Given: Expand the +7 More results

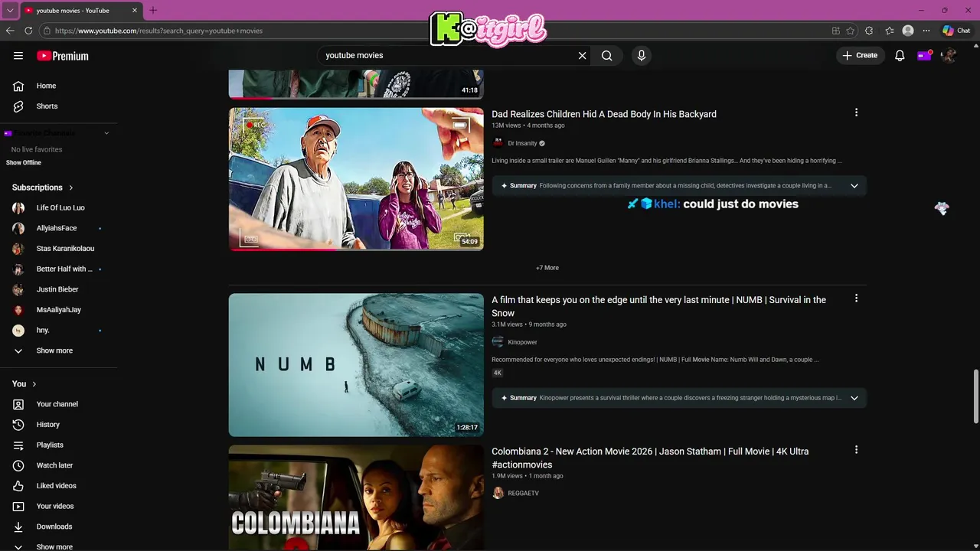Looking at the screenshot, I should (547, 268).
